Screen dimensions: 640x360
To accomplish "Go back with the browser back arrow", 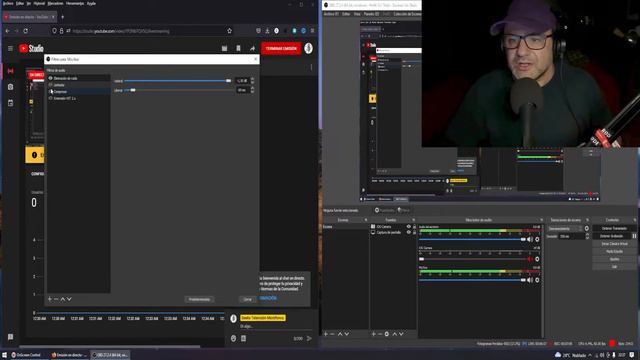I will pyautogui.click(x=7, y=31).
